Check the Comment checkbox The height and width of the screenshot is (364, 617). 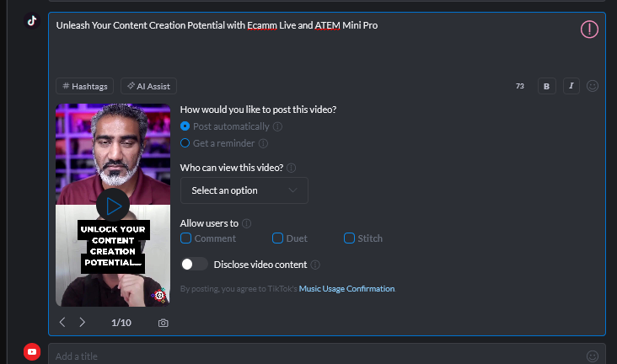coord(185,238)
